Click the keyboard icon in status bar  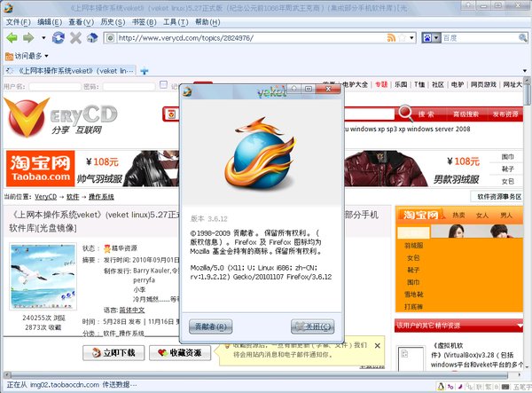505,386
